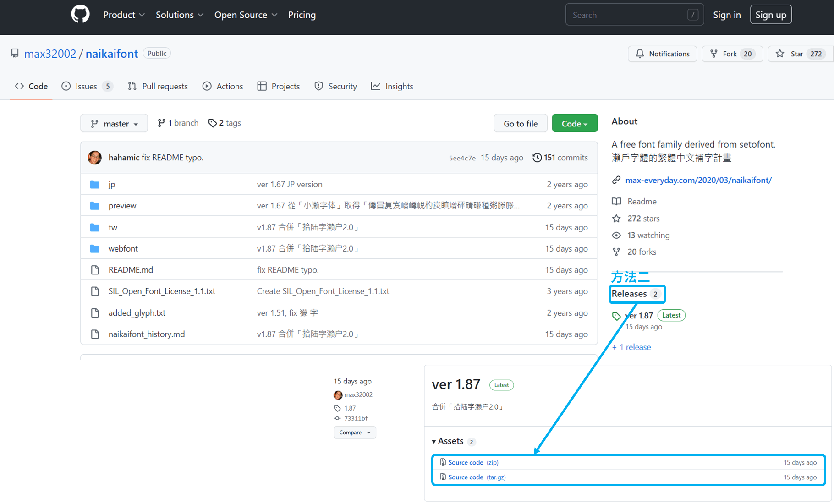Expand the Open Source menu
This screenshot has width=834, height=504.
tap(246, 15)
